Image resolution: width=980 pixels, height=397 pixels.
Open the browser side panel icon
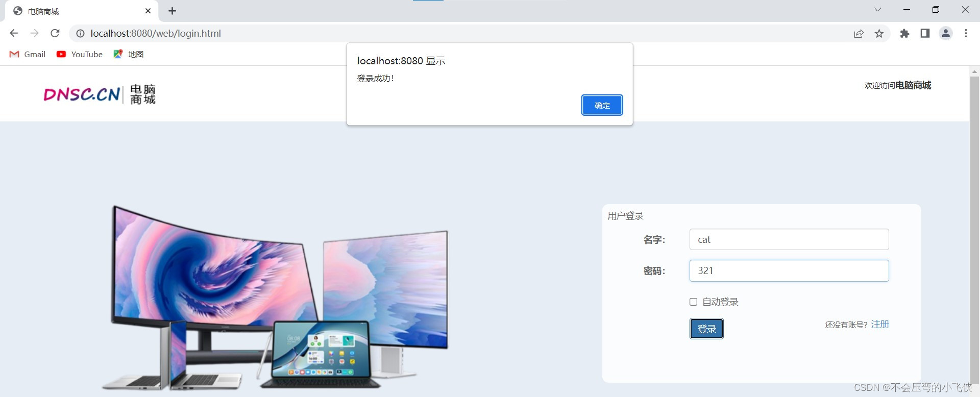click(925, 33)
